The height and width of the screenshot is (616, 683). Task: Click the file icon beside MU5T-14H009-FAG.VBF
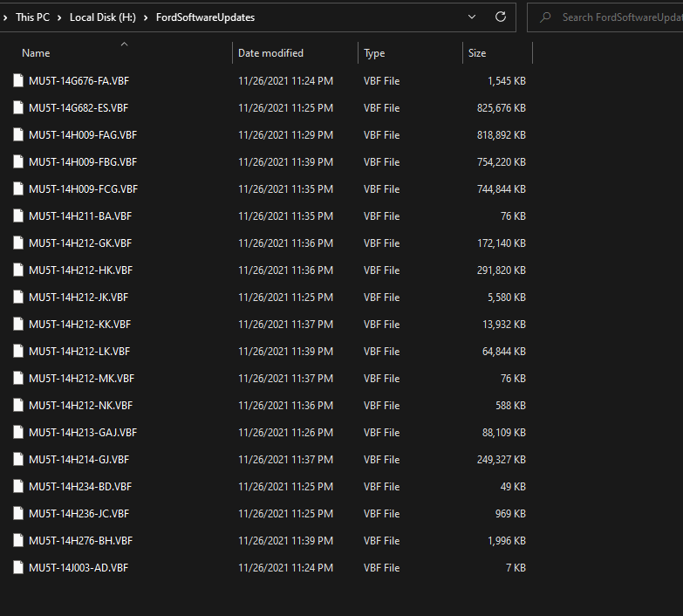click(x=17, y=135)
